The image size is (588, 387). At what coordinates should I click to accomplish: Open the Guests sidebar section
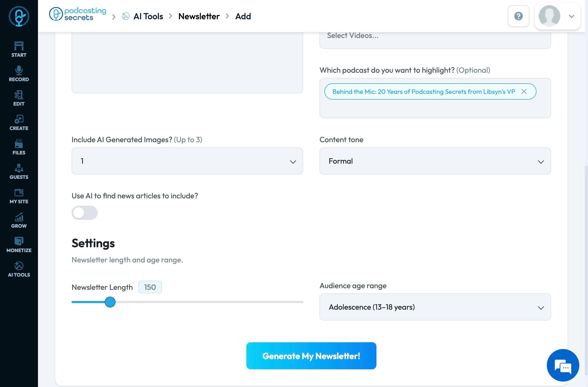[x=19, y=171]
